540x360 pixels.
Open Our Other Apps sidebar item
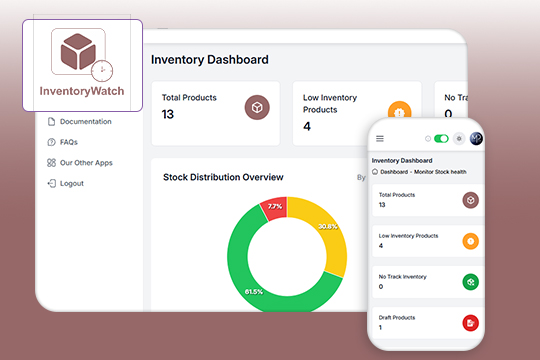pyautogui.click(x=80, y=163)
